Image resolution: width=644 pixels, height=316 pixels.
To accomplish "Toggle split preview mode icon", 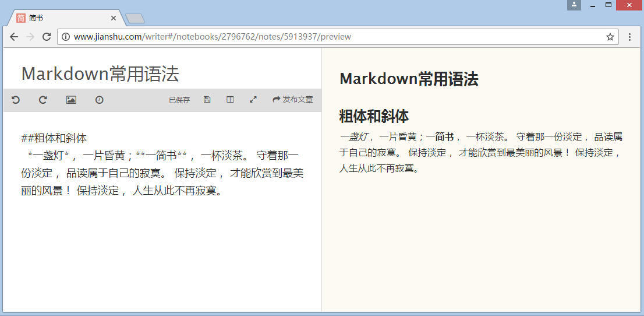I will [230, 100].
